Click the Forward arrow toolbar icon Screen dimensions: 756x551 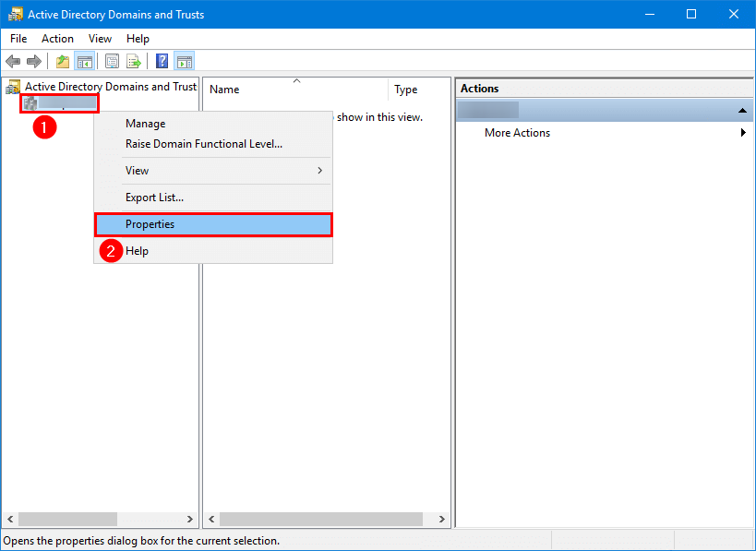(34, 61)
